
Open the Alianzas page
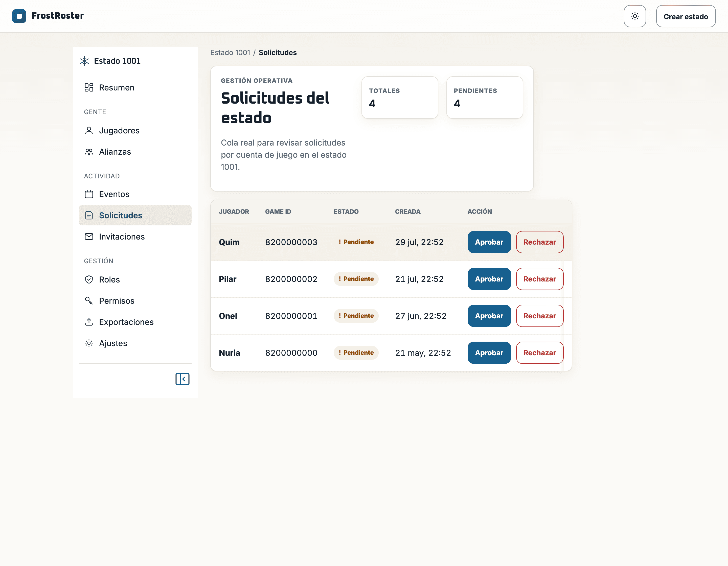[x=135, y=152]
